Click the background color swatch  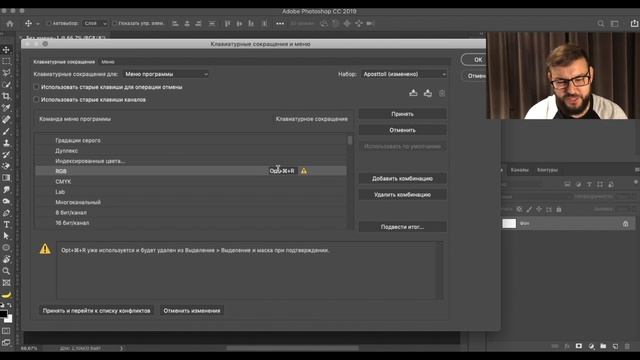click(x=9, y=319)
